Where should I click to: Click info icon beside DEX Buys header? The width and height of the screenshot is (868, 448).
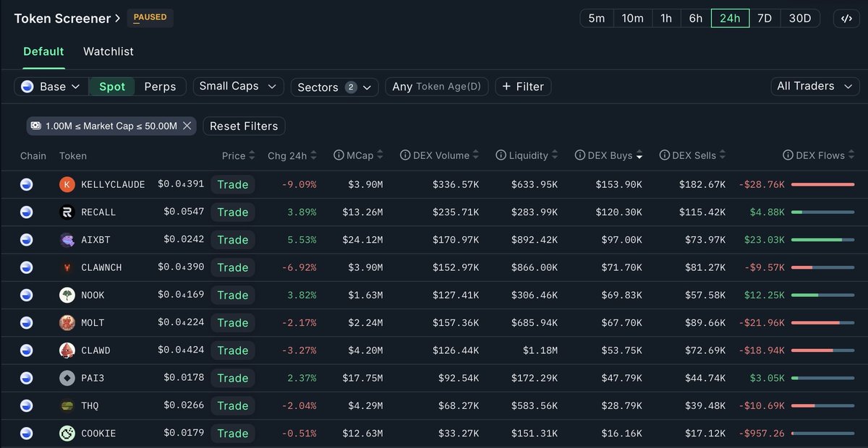579,155
